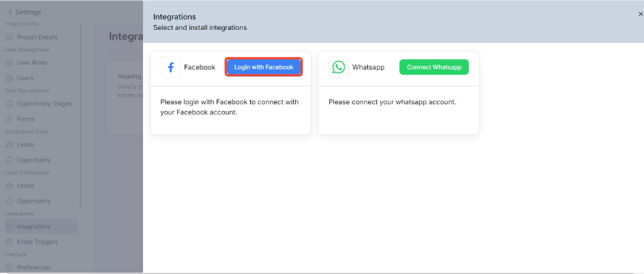Click the Event Triggers calendar icon
Viewport: 644px width, 274px height.
[x=10, y=242]
